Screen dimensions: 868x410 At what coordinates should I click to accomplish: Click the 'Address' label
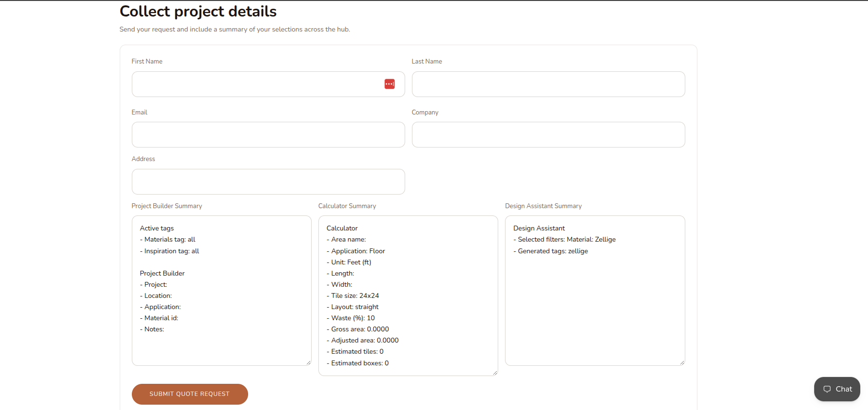(x=143, y=159)
